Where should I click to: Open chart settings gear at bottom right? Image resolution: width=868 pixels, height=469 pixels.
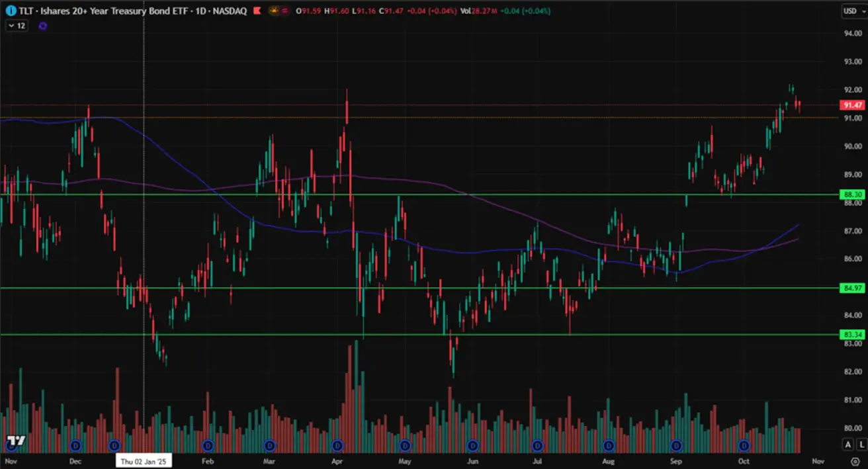[855, 462]
